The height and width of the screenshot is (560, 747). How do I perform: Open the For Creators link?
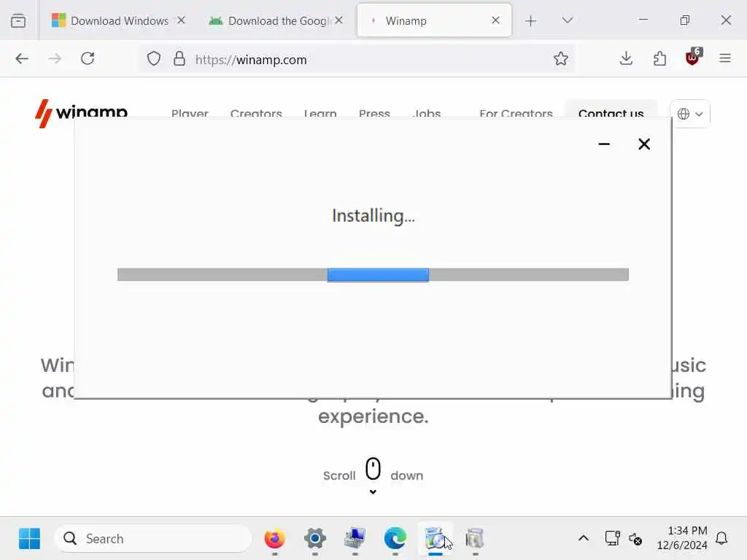point(516,113)
